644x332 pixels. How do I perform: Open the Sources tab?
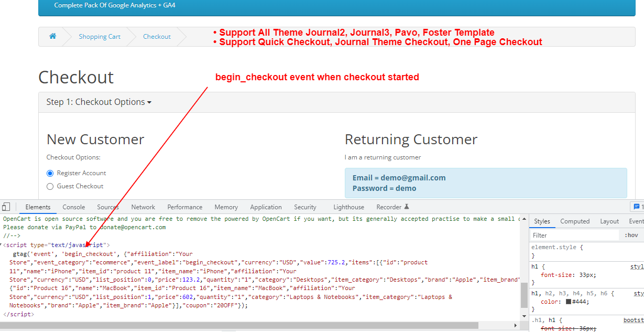coord(108,207)
